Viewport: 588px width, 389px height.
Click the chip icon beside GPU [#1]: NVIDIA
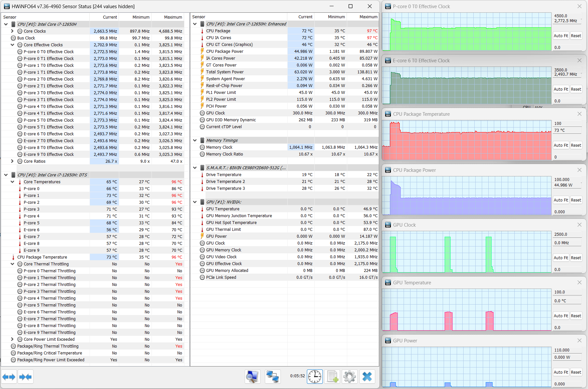202,202
